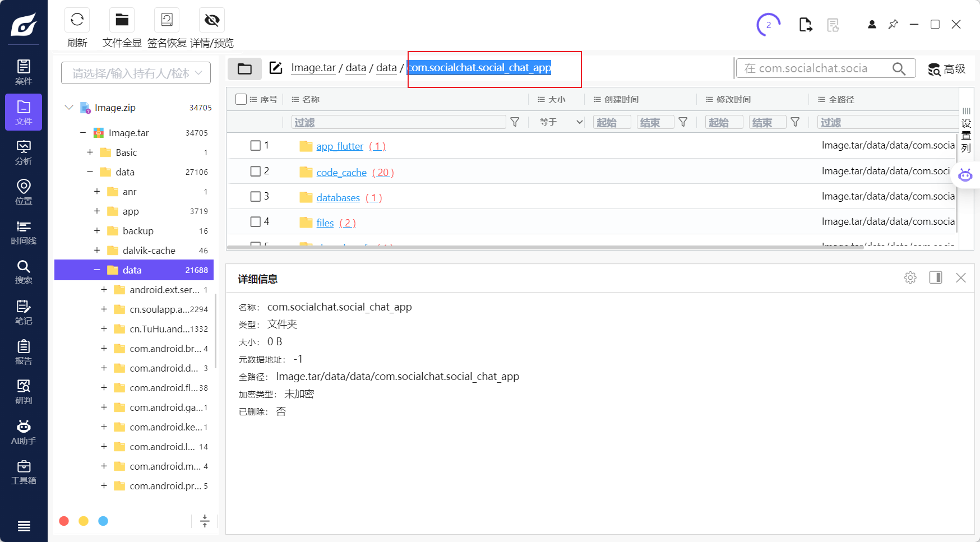
Task: Switch to the 搜索 sidebar tab
Action: 24,272
